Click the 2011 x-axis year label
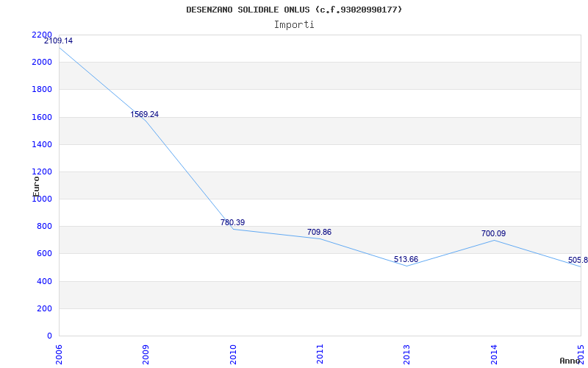 pyautogui.click(x=320, y=355)
